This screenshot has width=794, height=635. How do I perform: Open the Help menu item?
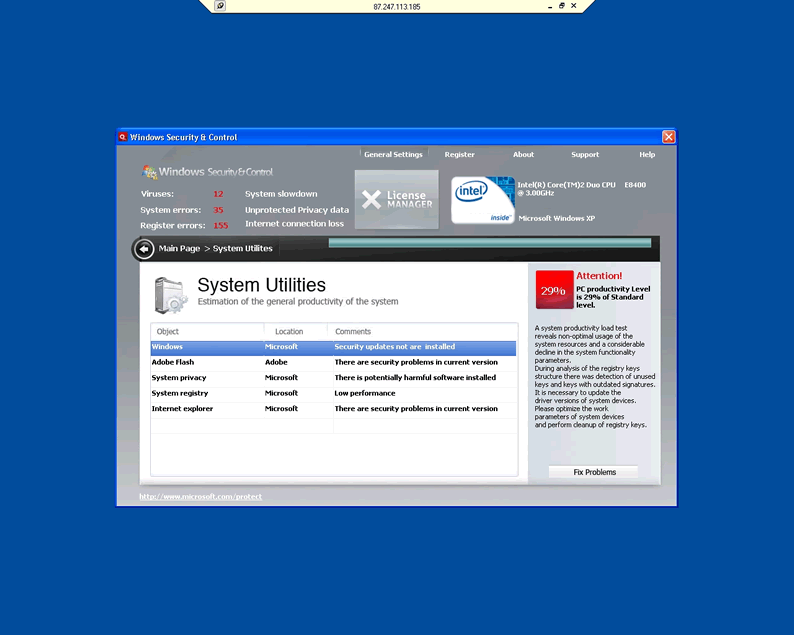click(x=647, y=155)
